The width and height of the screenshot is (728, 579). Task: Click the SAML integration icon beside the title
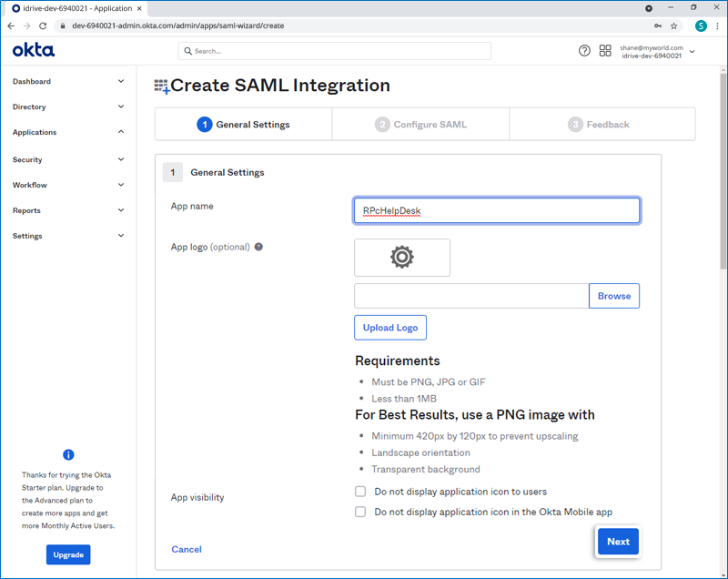tap(162, 85)
